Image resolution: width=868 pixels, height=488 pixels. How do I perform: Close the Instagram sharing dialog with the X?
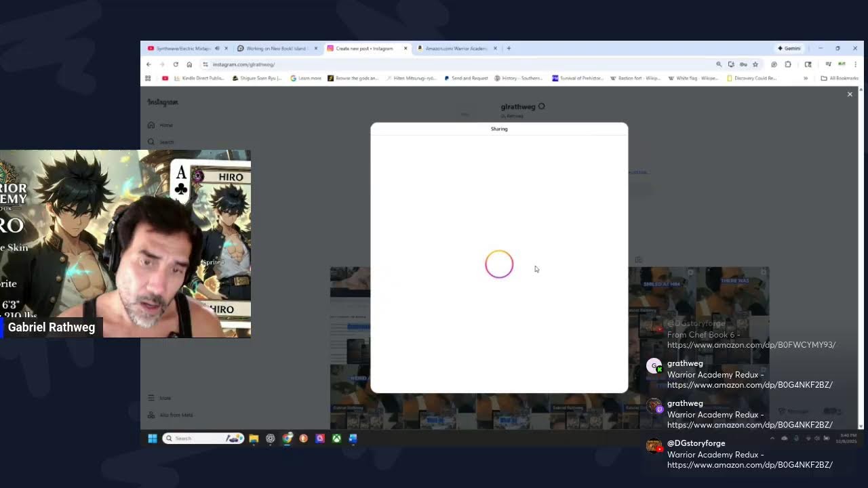pyautogui.click(x=850, y=94)
